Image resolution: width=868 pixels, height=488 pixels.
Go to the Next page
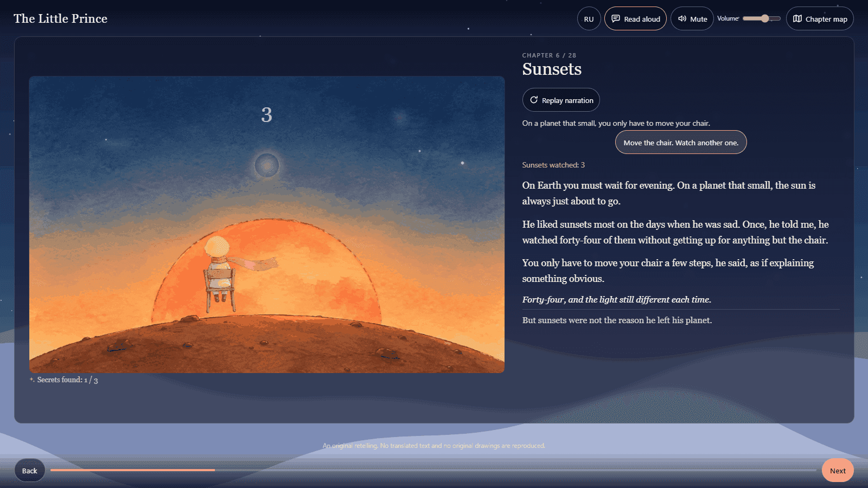[x=838, y=471]
